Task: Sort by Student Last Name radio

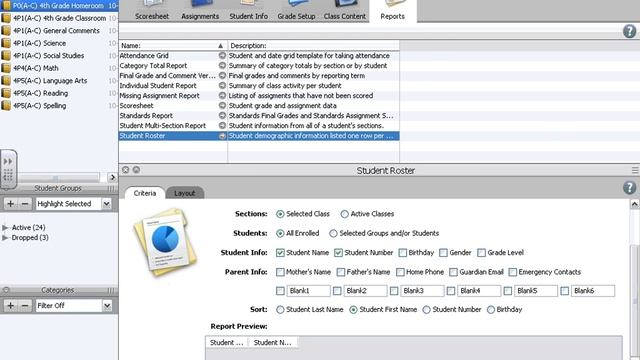Action: 280,310
